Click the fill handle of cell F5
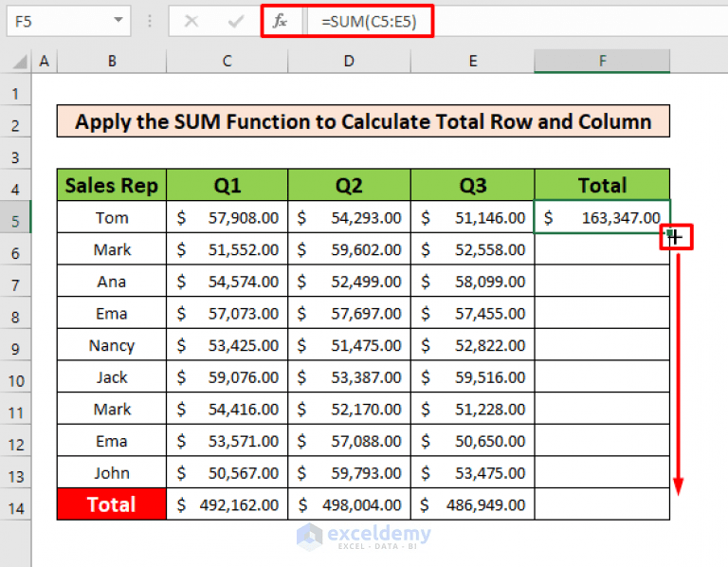Viewport: 728px width, 567px height. click(669, 232)
